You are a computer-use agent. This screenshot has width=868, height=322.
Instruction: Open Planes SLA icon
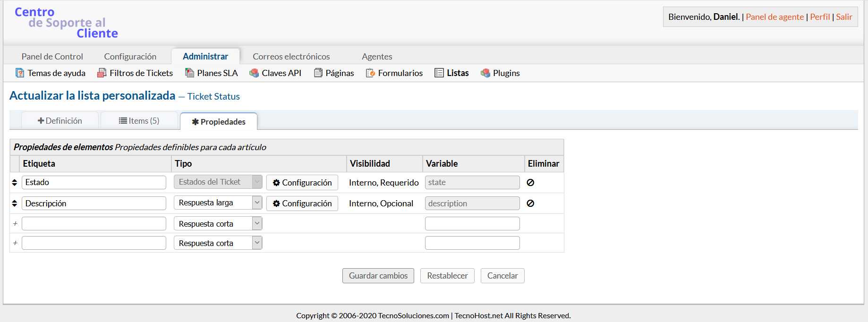click(189, 73)
